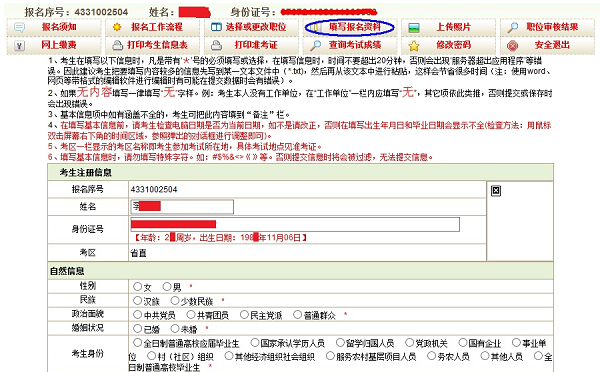
Task: Select 事业单位 identity option
Action: point(516,343)
